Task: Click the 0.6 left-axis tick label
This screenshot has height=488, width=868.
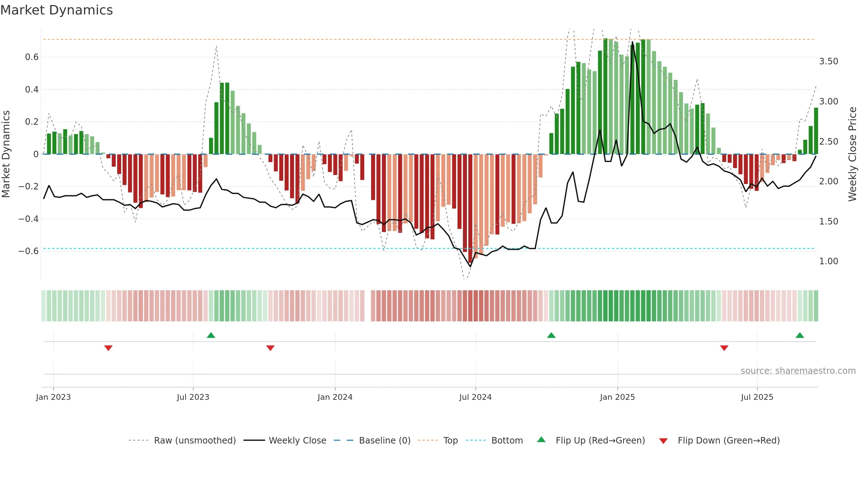Action: (32, 57)
